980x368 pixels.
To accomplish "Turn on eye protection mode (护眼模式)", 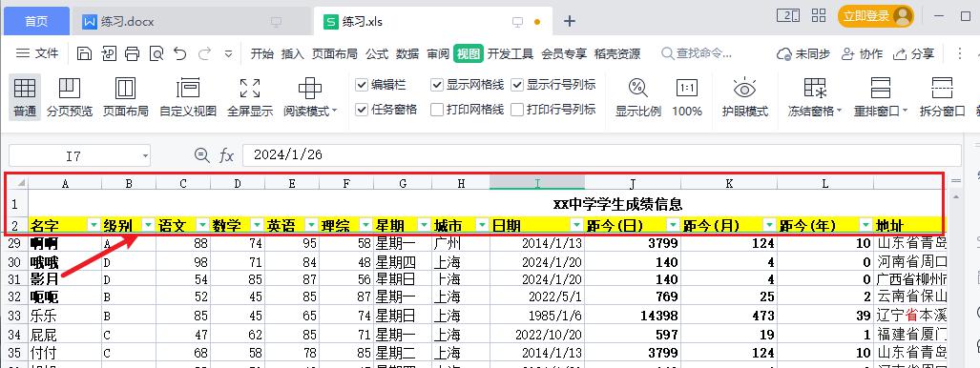I will [x=744, y=97].
